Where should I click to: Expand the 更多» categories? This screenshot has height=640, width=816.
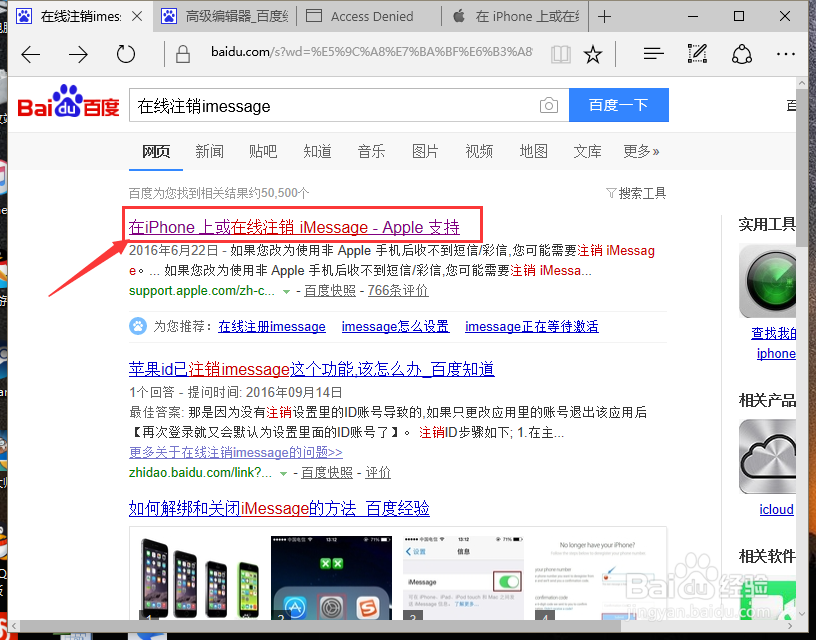click(x=641, y=151)
